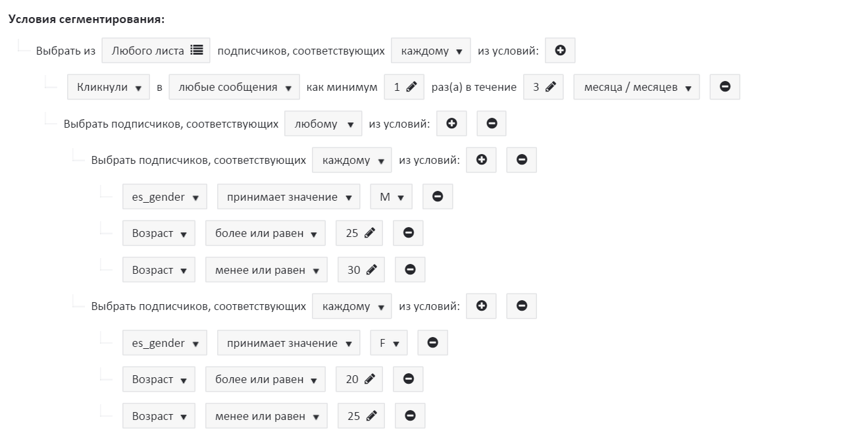This screenshot has height=443, width=868.
Task: Change the 'месяца / месяцев' period unit
Action: 636,87
